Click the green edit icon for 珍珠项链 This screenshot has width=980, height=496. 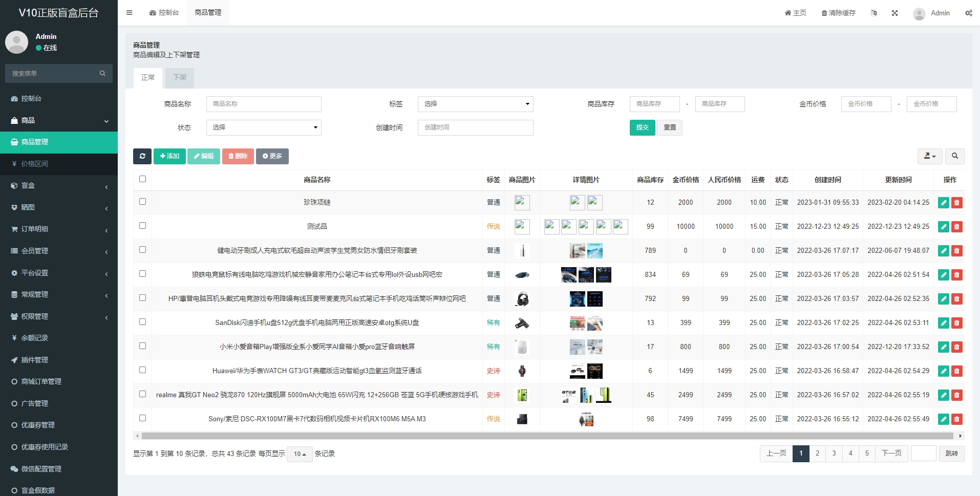tap(943, 203)
